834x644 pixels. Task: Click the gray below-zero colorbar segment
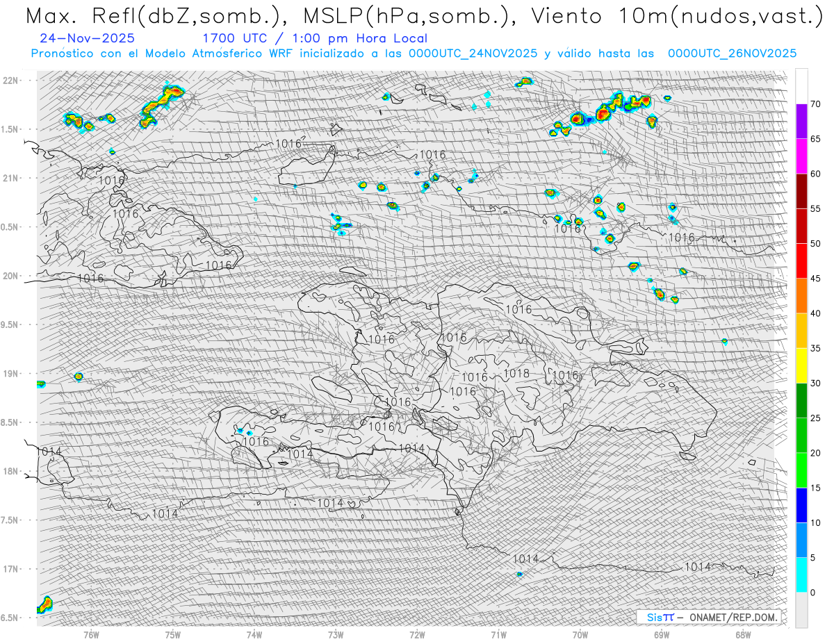pos(801,610)
